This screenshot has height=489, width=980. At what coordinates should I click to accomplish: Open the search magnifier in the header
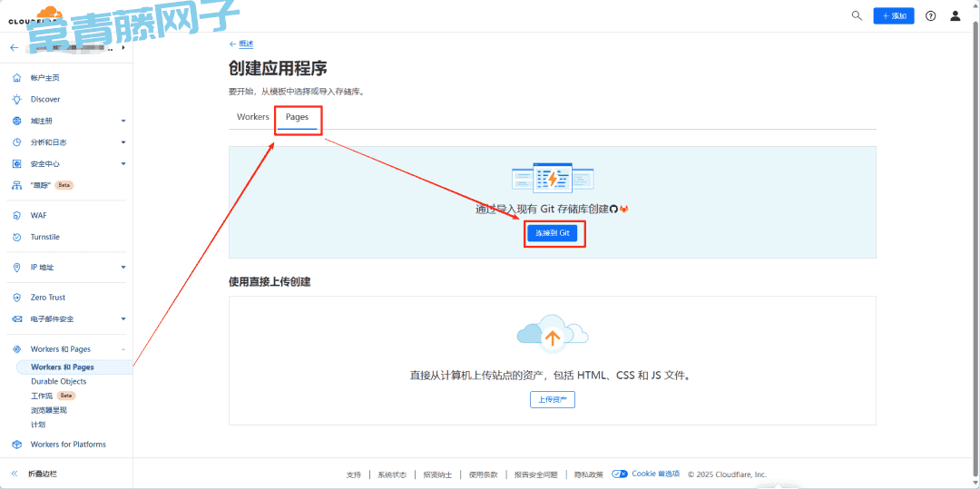[857, 15]
